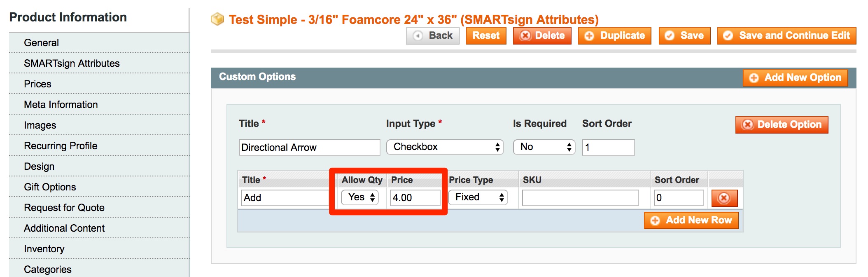Select the Design tab
This screenshot has width=868, height=277.
(x=99, y=167)
